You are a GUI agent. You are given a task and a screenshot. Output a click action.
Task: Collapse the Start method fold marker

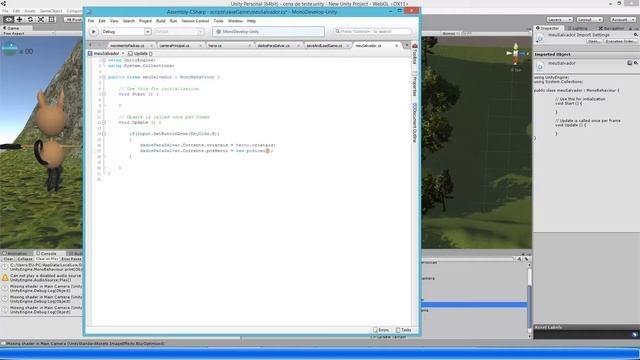click(x=104, y=94)
